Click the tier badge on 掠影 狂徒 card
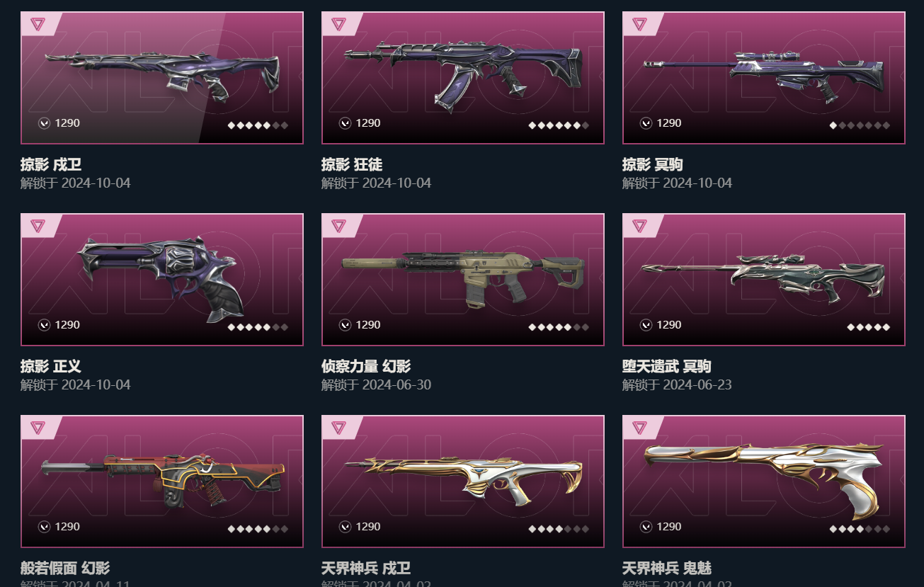Screen dimensions: 924x587 338,24
